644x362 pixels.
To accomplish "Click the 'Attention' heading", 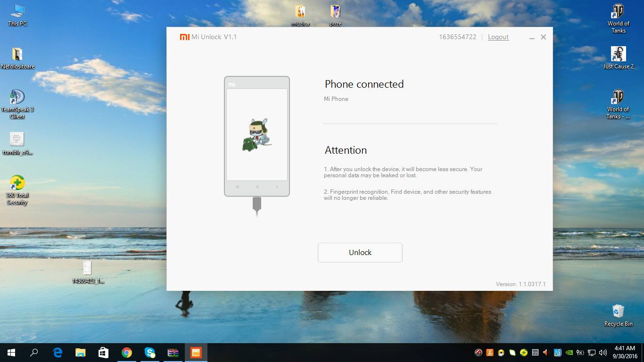I will (x=346, y=150).
